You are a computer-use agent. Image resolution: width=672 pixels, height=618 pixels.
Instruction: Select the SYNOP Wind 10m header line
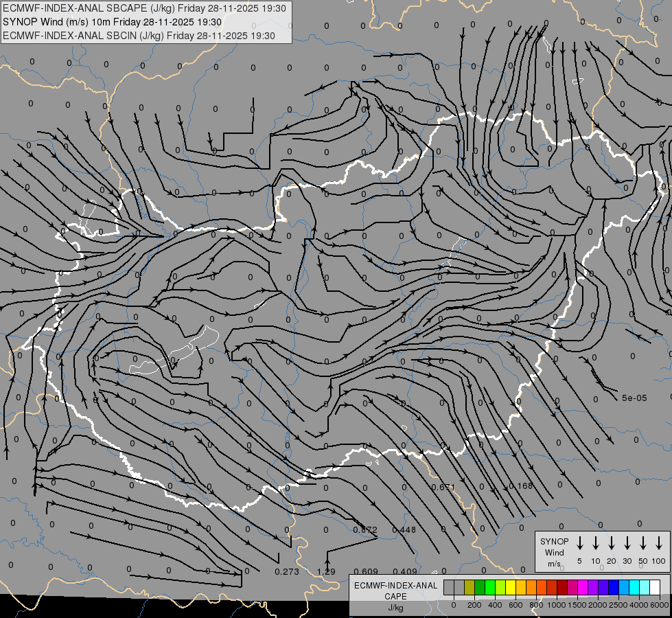coord(112,22)
